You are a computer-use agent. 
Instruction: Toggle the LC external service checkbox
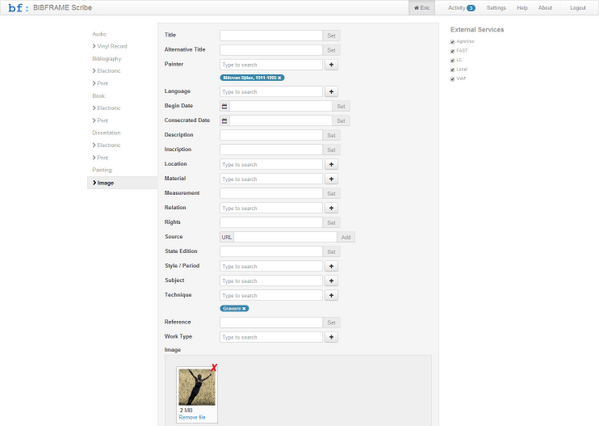[x=452, y=60]
